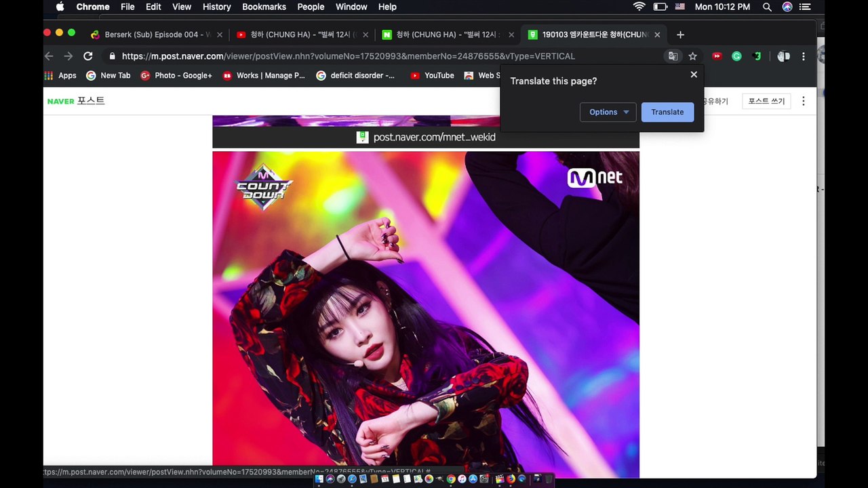Screen dimensions: 868x488
Task: Click the Siri icon in menu bar
Action: pyautogui.click(x=787, y=7)
